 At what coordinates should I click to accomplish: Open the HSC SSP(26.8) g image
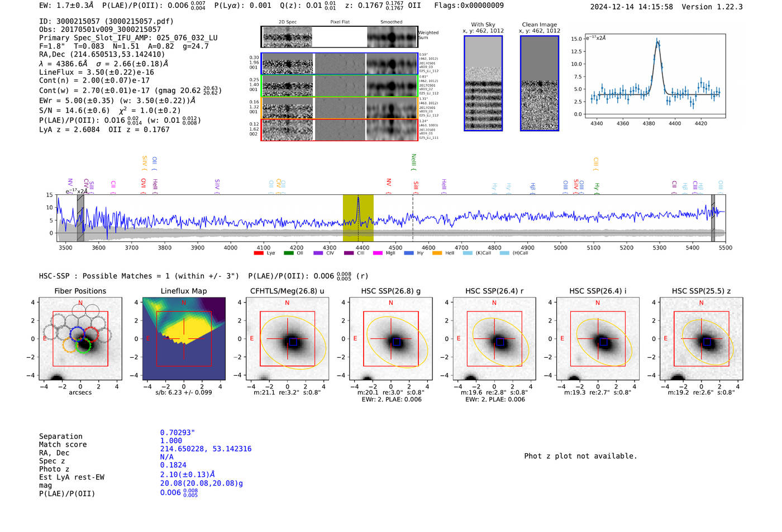click(x=391, y=339)
